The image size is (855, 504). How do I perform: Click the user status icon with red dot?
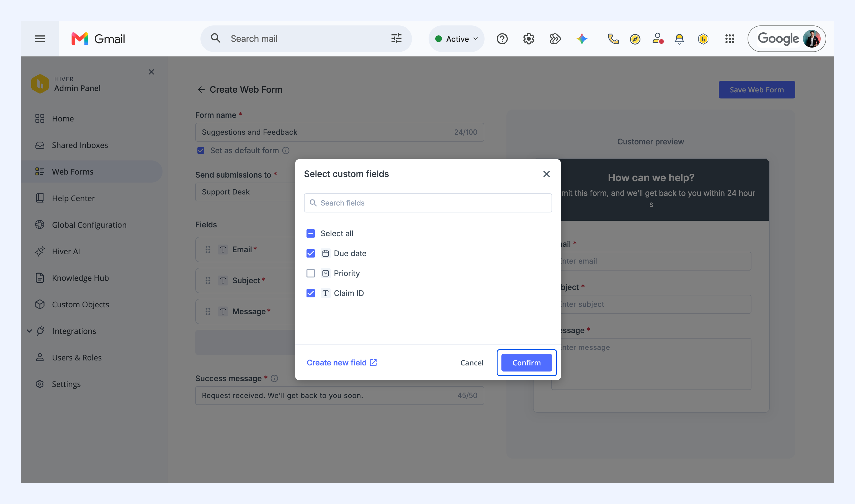click(x=658, y=39)
